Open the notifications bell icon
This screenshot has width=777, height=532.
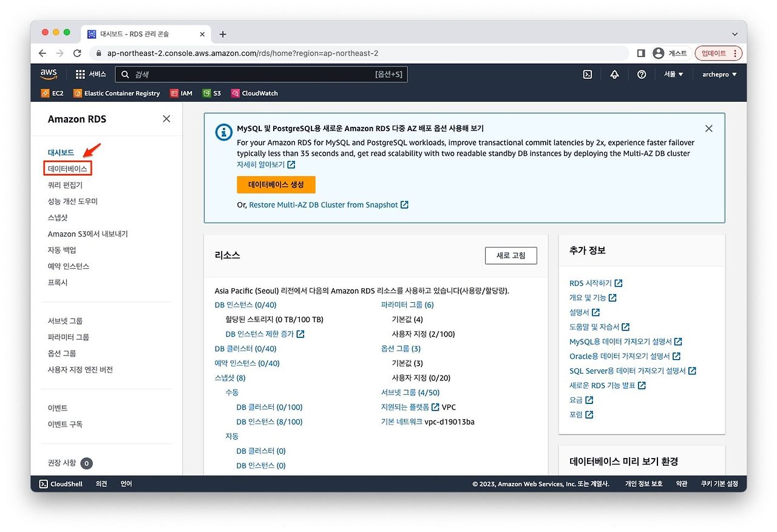614,74
